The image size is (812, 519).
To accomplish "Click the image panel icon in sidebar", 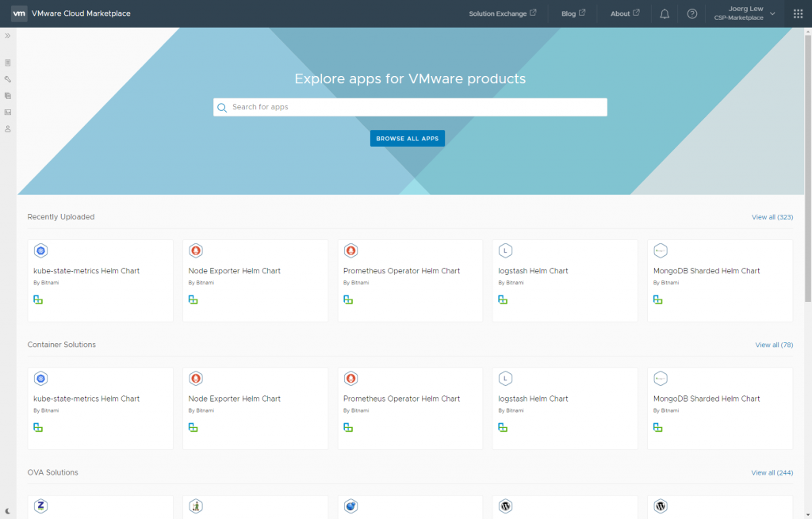I will click(8, 112).
